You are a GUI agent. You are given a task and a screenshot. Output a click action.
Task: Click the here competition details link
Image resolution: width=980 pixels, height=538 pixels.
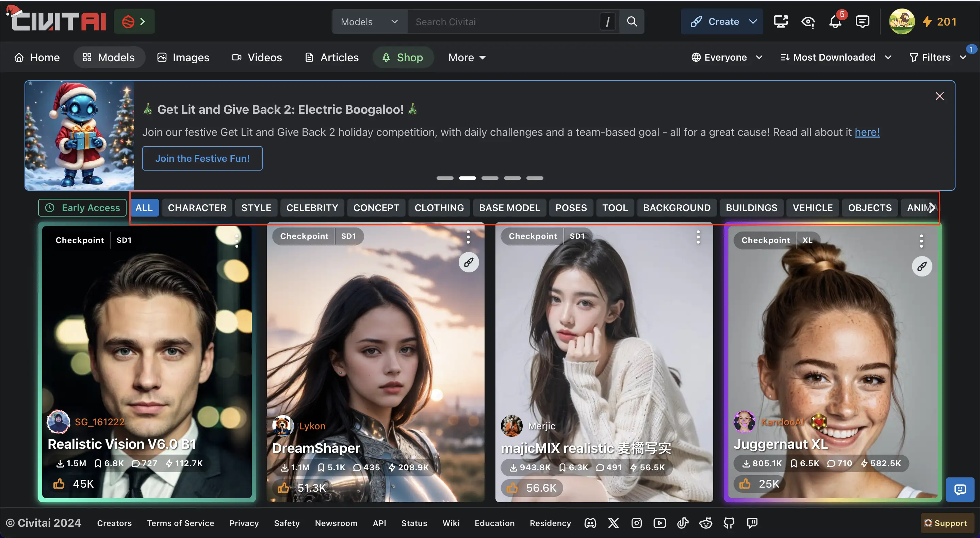(x=867, y=131)
